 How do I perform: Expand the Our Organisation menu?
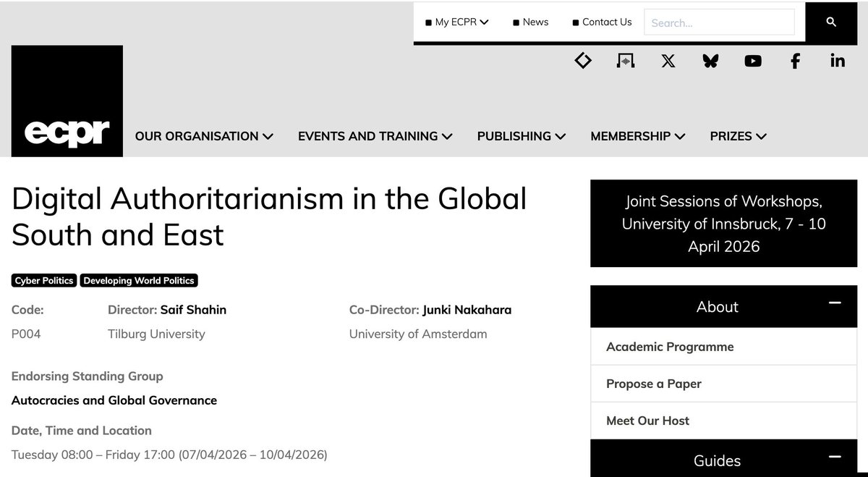pos(204,136)
